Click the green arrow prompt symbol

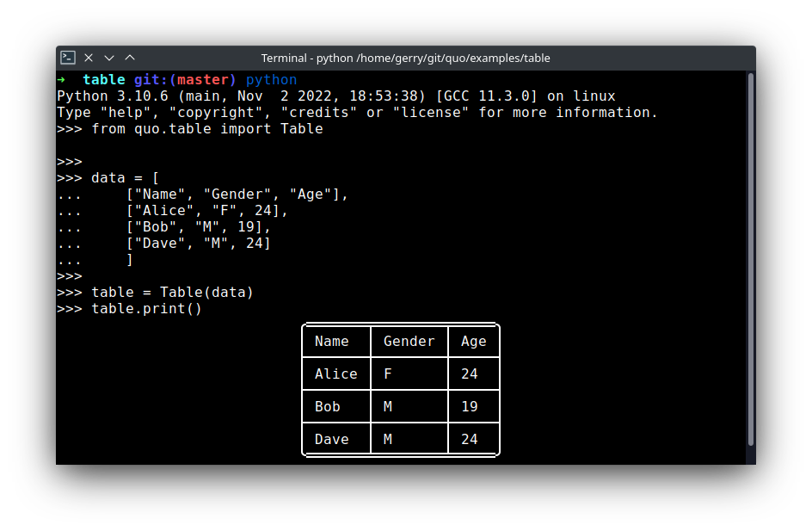(61, 80)
